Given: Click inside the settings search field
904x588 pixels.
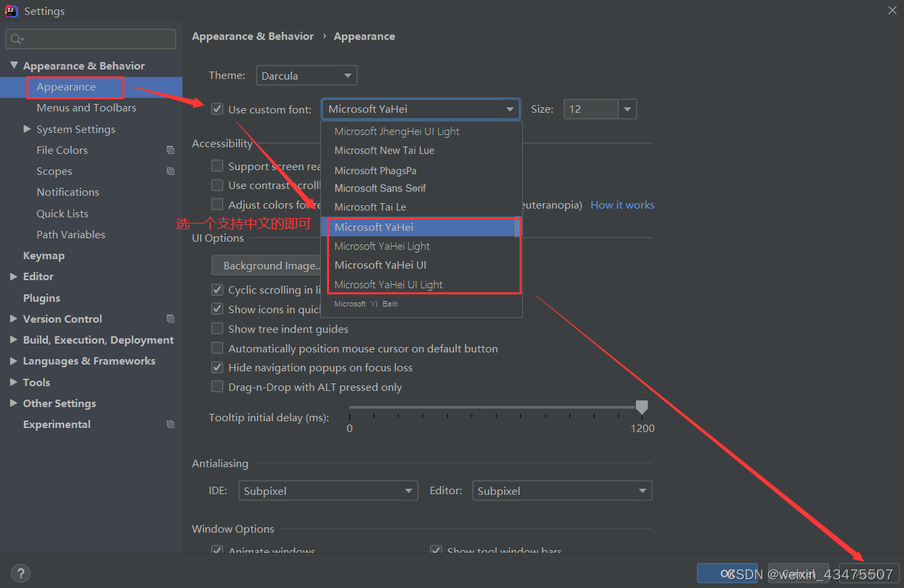Looking at the screenshot, I should point(91,39).
